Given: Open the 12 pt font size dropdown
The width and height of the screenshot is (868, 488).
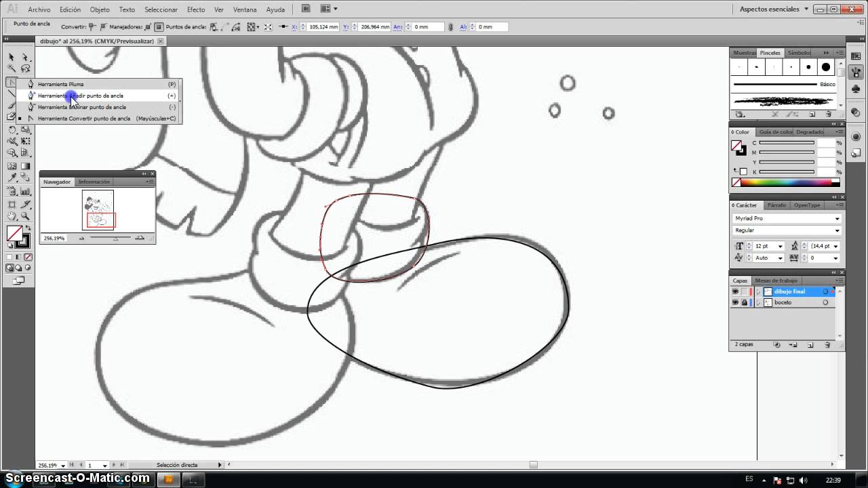Looking at the screenshot, I should pyautogui.click(x=781, y=246).
